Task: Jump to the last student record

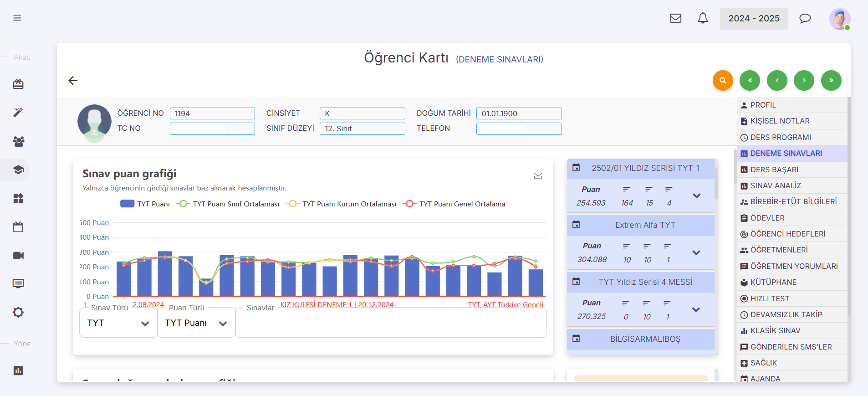Action: (831, 81)
